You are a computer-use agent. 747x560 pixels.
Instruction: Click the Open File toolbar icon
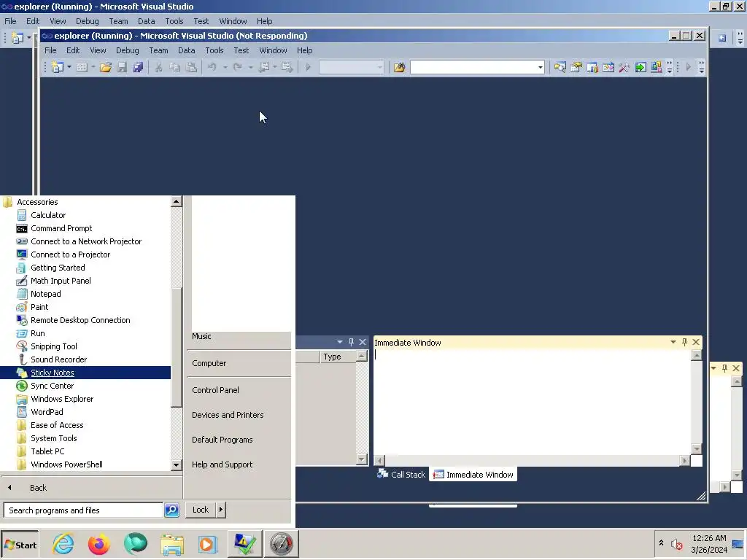coord(106,67)
